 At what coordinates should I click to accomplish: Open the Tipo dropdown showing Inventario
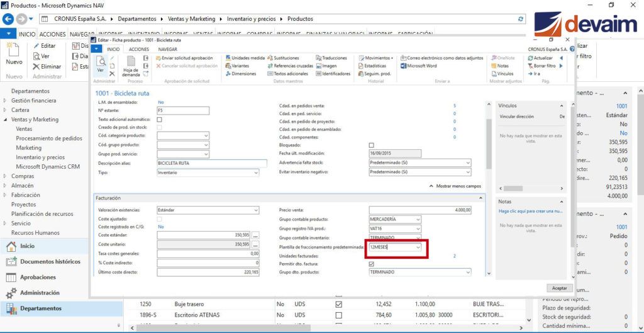pyautogui.click(x=256, y=173)
